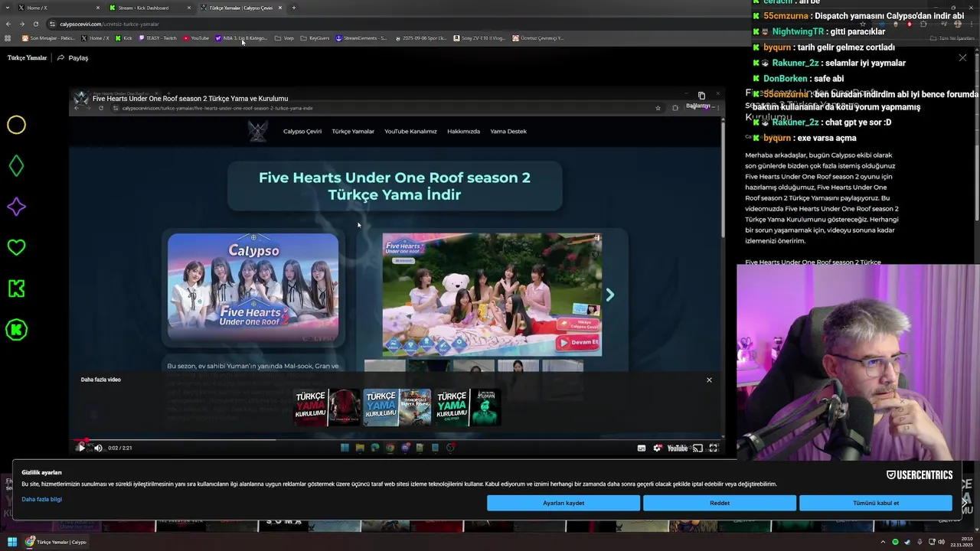This screenshot has height=551, width=980.
Task: Open the green Türkçe Yama Kurulumu suggested video
Action: (x=468, y=407)
